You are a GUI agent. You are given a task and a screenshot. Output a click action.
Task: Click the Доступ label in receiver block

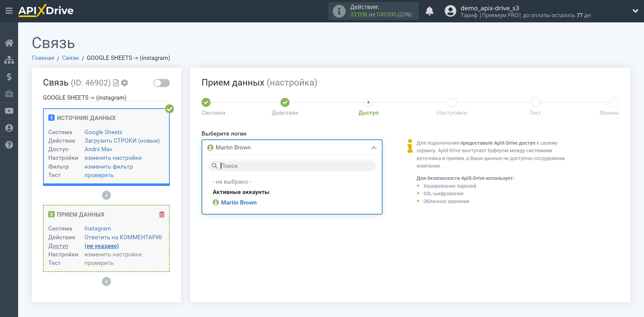tap(58, 246)
